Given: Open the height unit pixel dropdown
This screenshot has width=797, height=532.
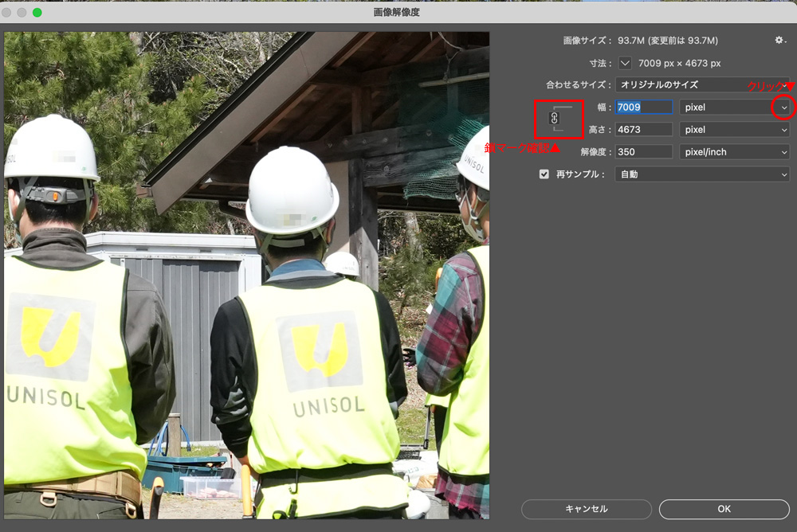Looking at the screenshot, I should click(x=735, y=130).
